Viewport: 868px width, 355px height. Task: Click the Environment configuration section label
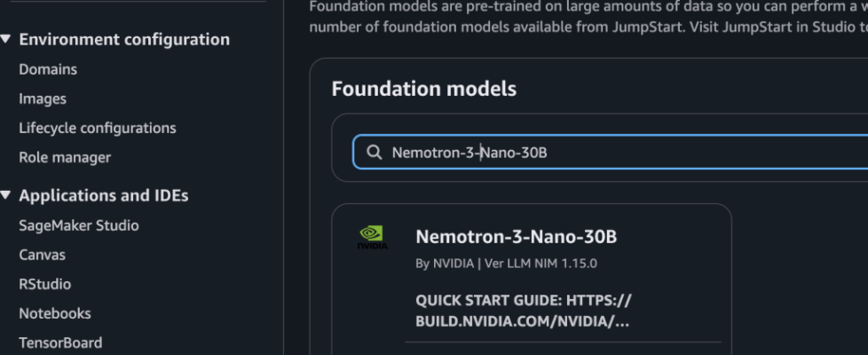pos(124,40)
